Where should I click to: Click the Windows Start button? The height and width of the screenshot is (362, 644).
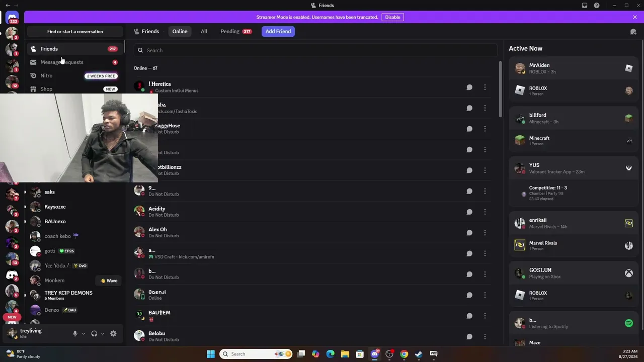click(211, 354)
